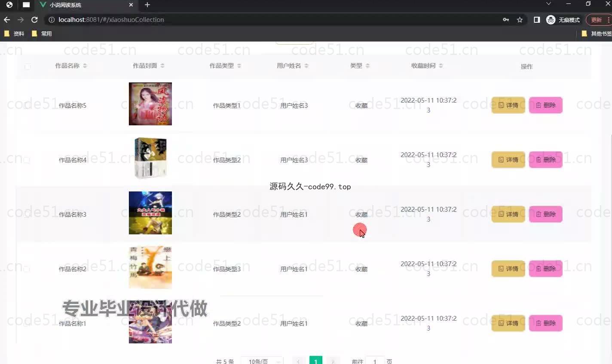Open the tab search dropdown arrow
Viewport: 612px width, 364px height.
click(x=548, y=4)
